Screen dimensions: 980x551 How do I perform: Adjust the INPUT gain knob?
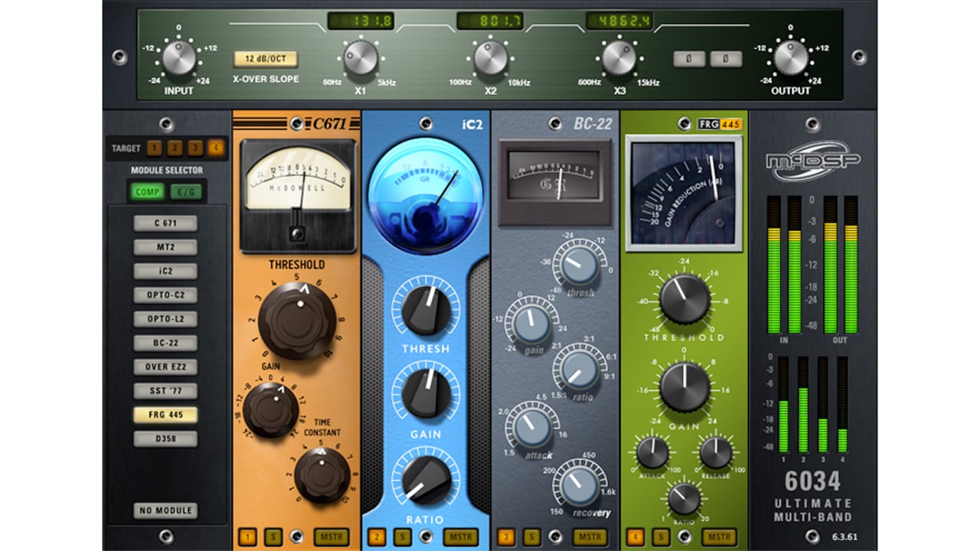tap(179, 57)
